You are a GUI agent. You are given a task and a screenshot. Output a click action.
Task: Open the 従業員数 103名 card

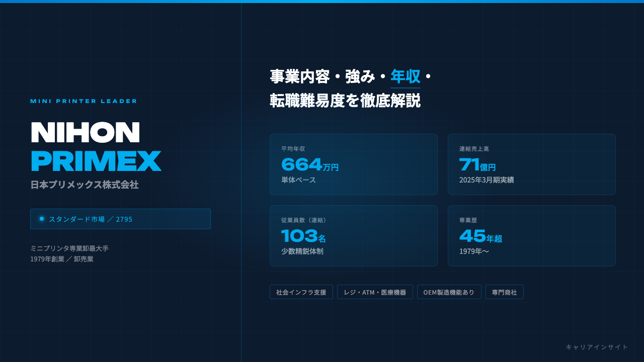[354, 236]
